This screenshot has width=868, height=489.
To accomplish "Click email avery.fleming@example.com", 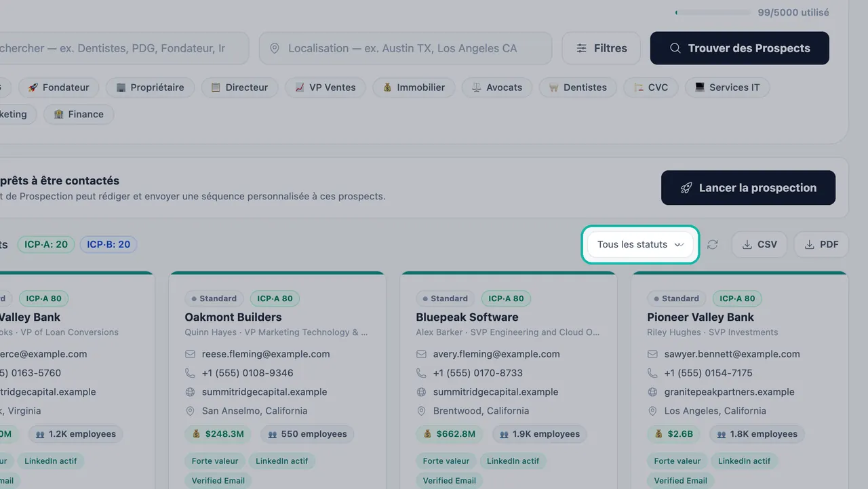I will [x=496, y=354].
